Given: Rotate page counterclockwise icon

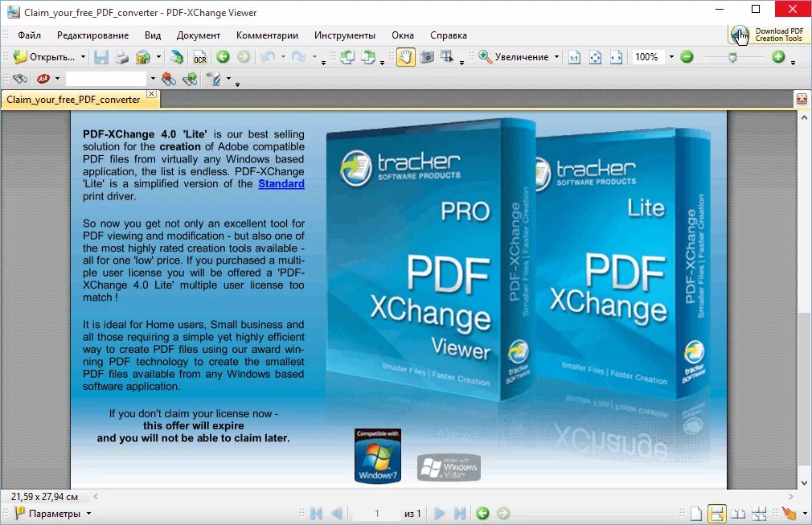Looking at the screenshot, I should point(347,56).
